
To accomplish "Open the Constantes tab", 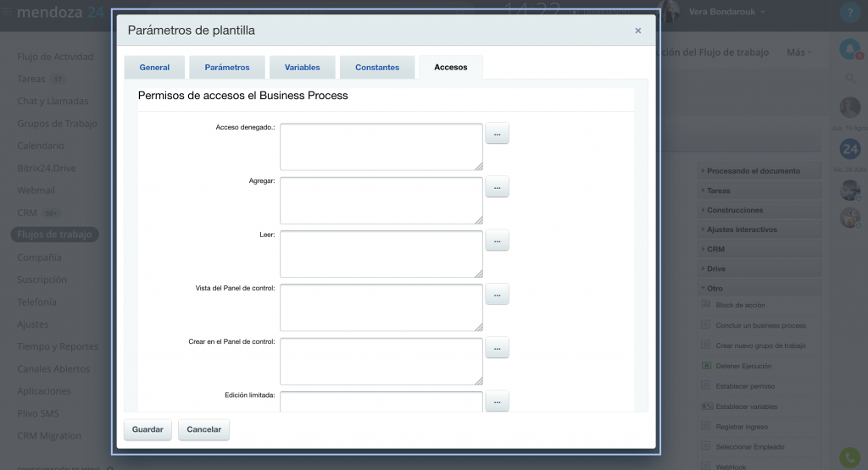I will click(377, 68).
